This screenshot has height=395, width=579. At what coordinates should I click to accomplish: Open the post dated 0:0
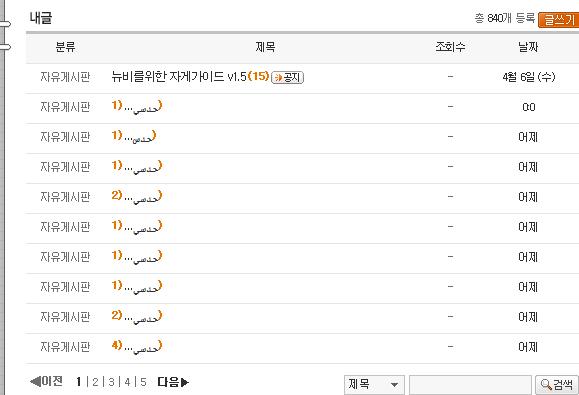click(x=137, y=107)
